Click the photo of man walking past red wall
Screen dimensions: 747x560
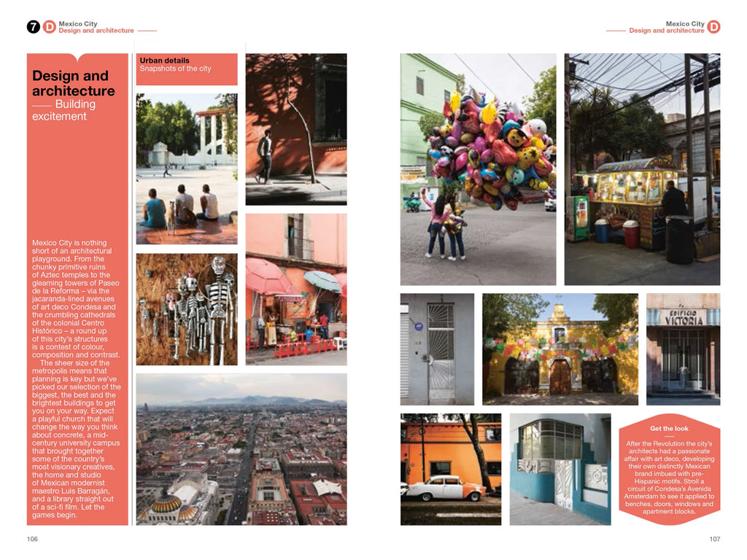pyautogui.click(x=295, y=129)
